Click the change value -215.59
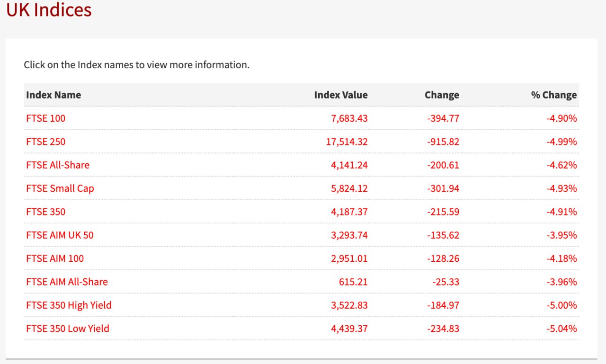The image size is (606, 364). point(443,212)
